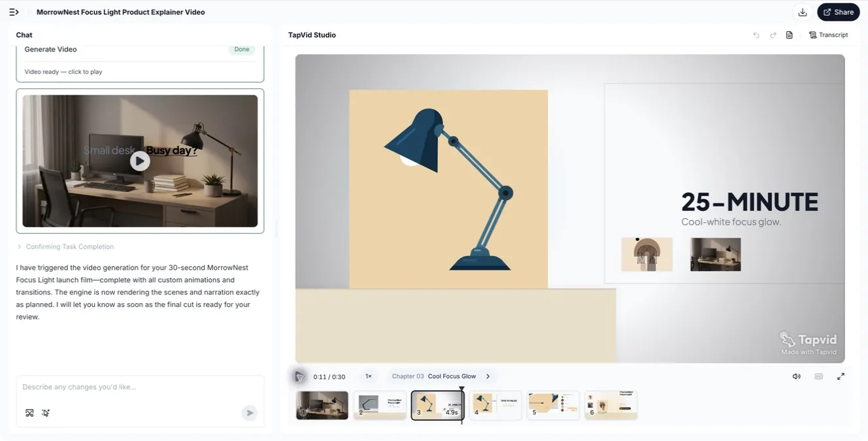Viewport: 868px width, 441px height.
Task: Mute the video volume
Action: pyautogui.click(x=796, y=376)
